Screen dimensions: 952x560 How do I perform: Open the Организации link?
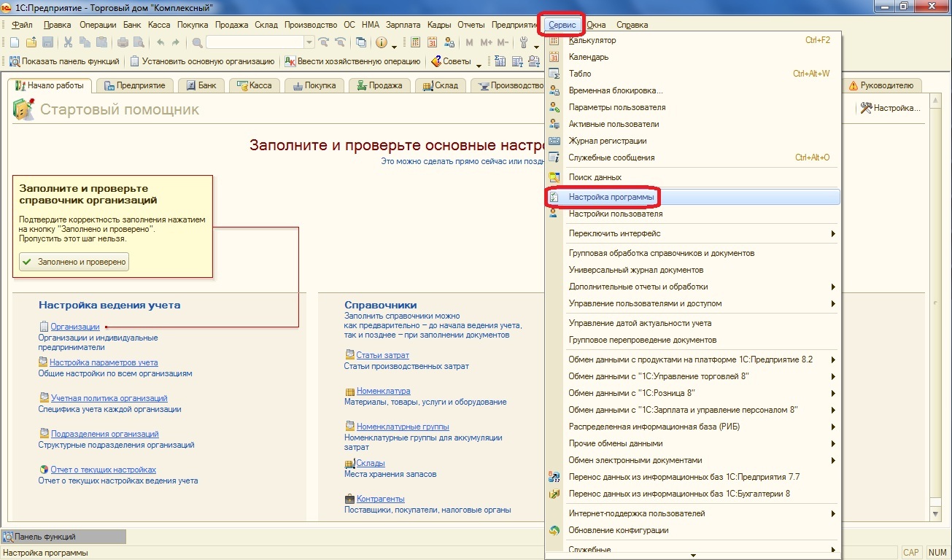pos(75,327)
